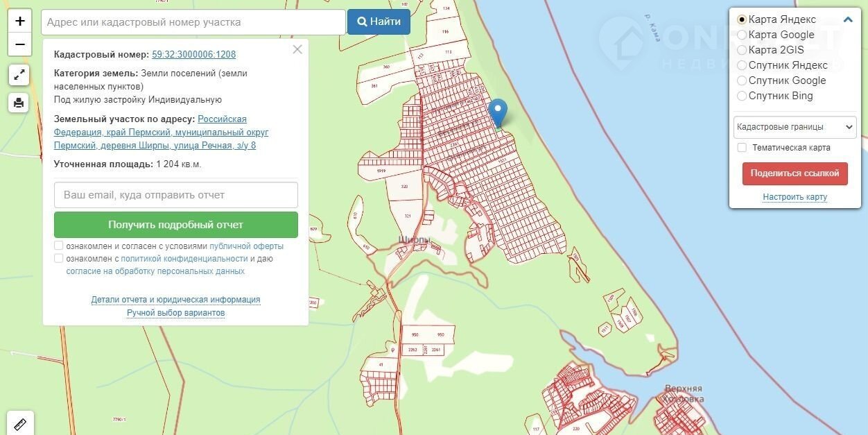868x435 pixels.
Task: Enable the Тематическая карта checkbox
Action: (x=742, y=148)
